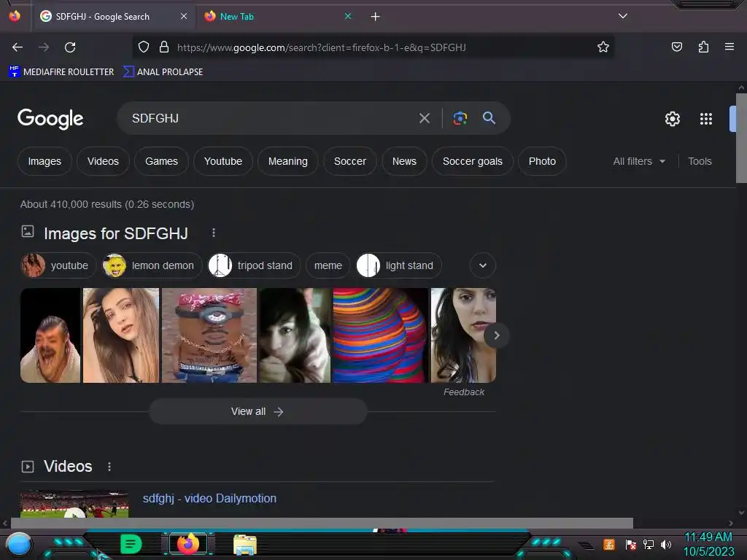Open sdfghj video Dailymotion link
The width and height of the screenshot is (747, 560).
coord(209,498)
